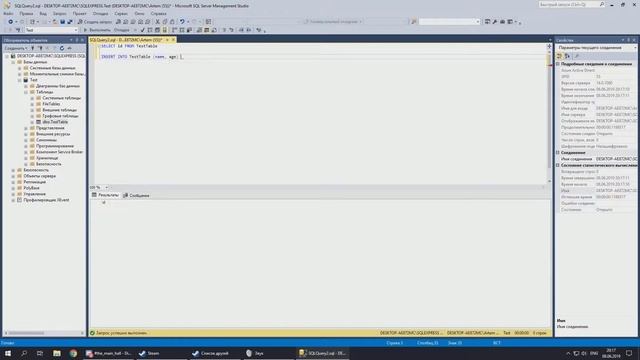Switch output to Results to Grid

coord(207,30)
